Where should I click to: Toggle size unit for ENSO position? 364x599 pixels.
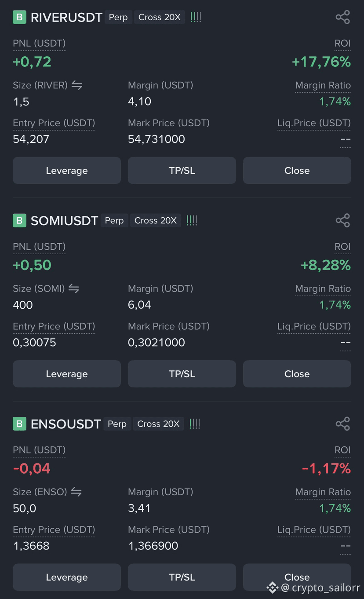pos(76,492)
